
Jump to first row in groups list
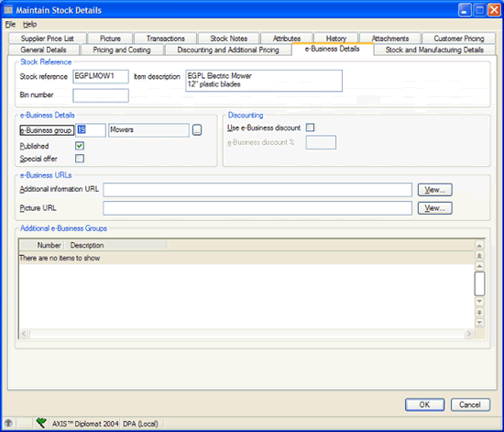point(479,246)
